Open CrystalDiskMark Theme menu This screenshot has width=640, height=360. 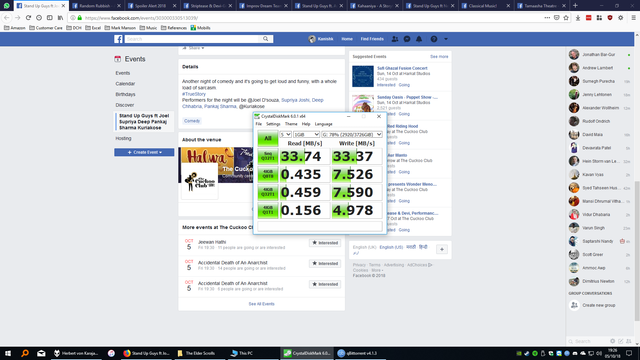(291, 124)
